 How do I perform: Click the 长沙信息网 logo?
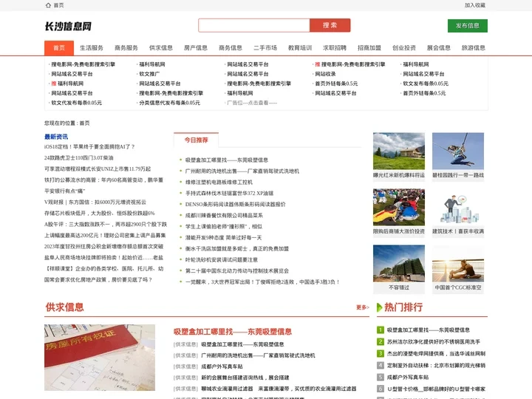(68, 26)
